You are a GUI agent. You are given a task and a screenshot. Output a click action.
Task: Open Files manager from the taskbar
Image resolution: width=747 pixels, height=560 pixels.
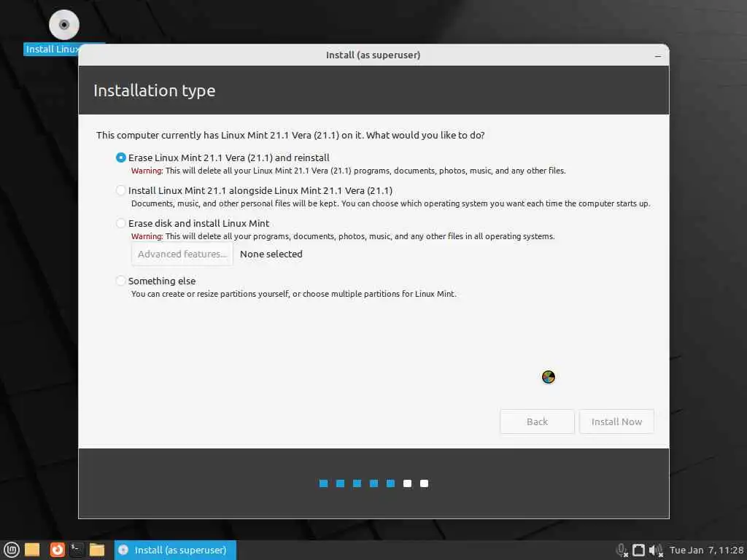coord(97,550)
